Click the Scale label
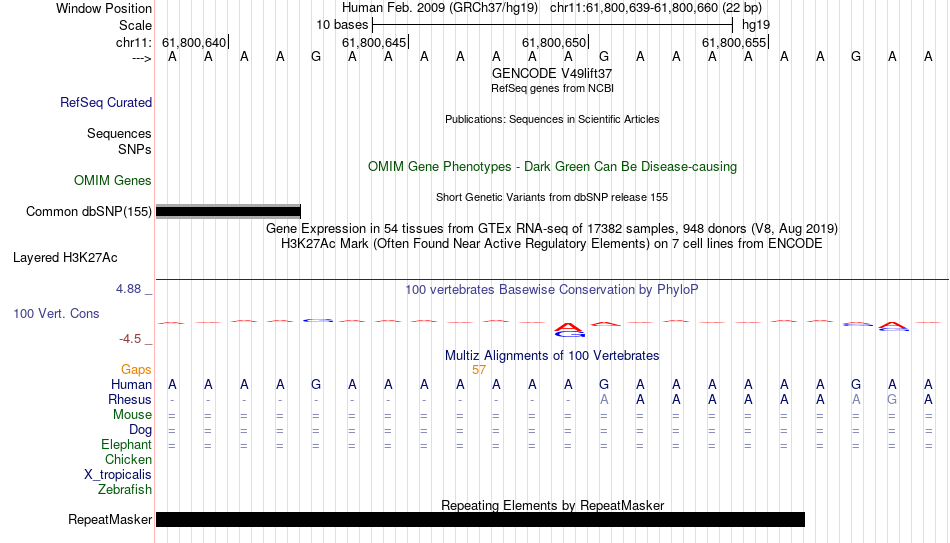This screenshot has width=950, height=543. 136,25
